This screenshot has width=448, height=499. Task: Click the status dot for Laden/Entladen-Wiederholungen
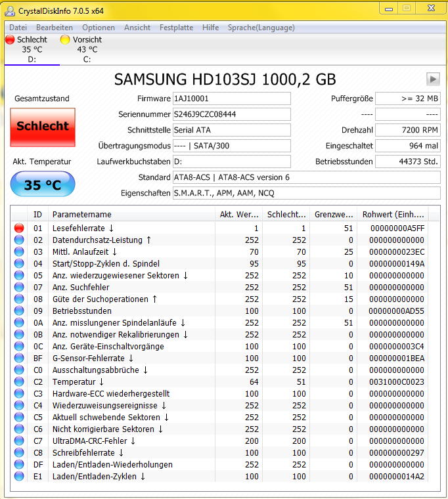tap(19, 464)
